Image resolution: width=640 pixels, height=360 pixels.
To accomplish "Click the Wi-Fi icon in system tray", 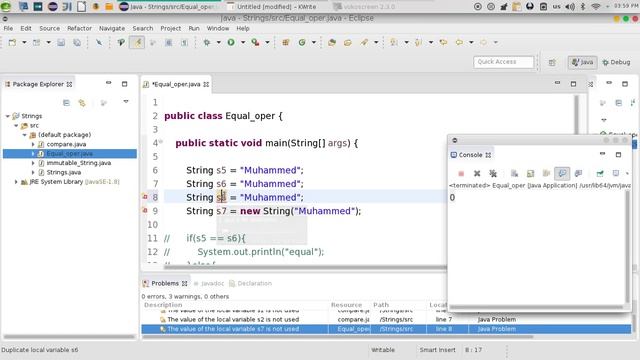I will tap(596, 7).
